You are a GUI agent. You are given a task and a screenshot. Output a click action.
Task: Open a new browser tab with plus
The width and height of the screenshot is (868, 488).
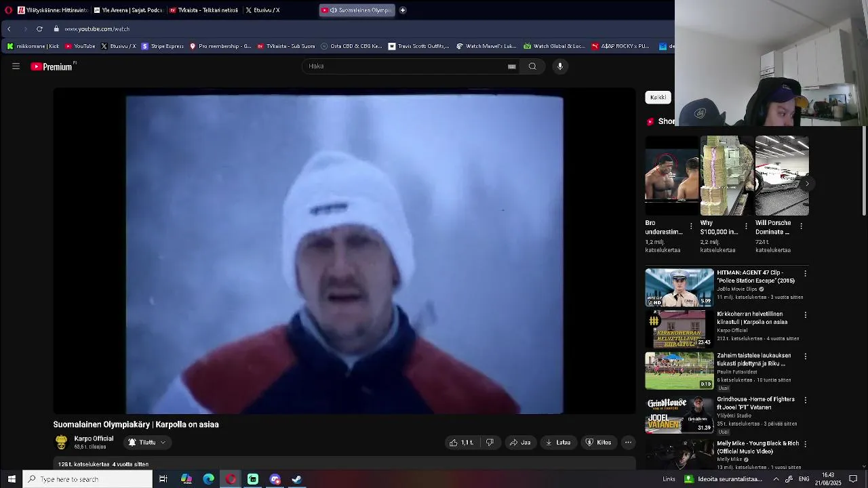tap(403, 10)
